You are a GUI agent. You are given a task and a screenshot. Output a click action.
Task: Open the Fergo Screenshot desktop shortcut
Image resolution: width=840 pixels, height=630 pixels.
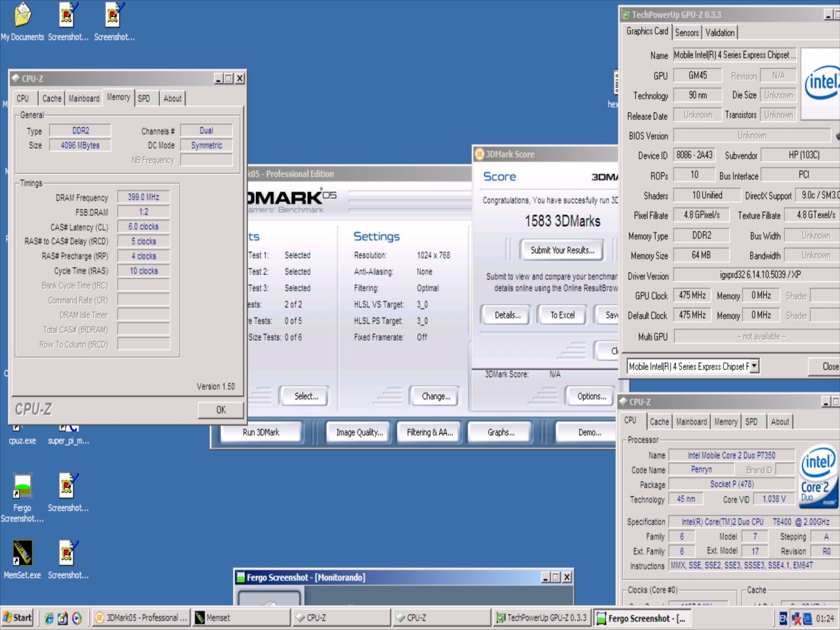point(22,497)
